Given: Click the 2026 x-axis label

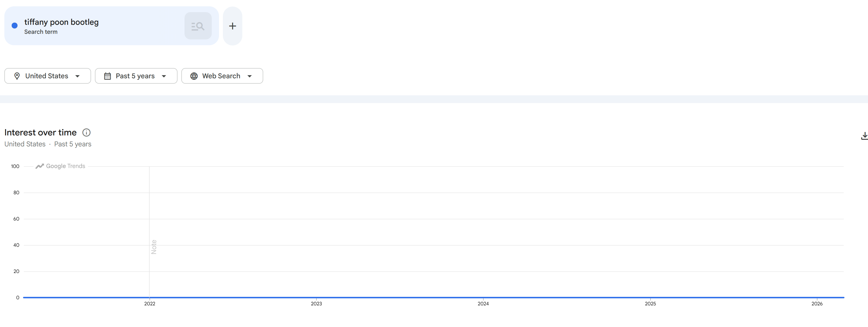Looking at the screenshot, I should pos(817,304).
